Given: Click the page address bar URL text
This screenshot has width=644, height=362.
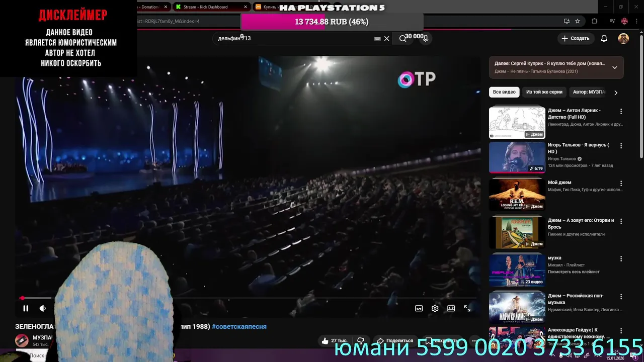Looking at the screenshot, I should [x=169, y=21].
